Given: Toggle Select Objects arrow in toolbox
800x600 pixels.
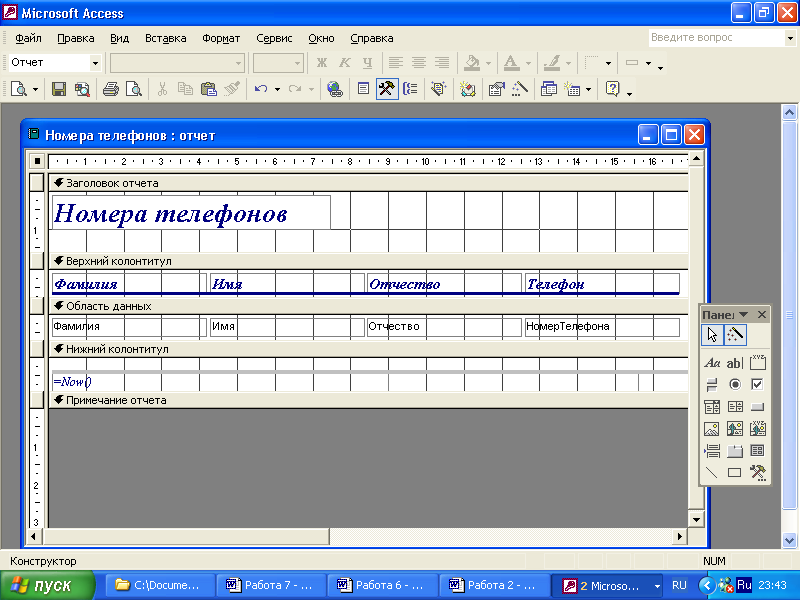Looking at the screenshot, I should click(x=712, y=335).
